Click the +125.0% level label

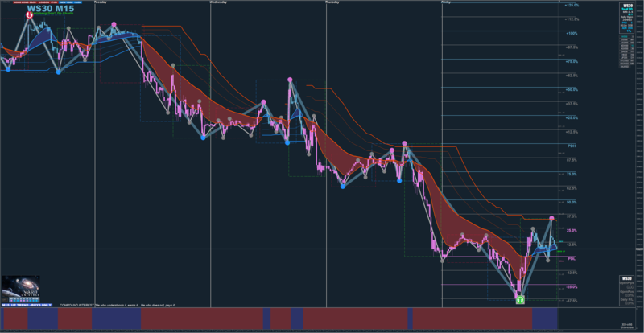tap(572, 6)
